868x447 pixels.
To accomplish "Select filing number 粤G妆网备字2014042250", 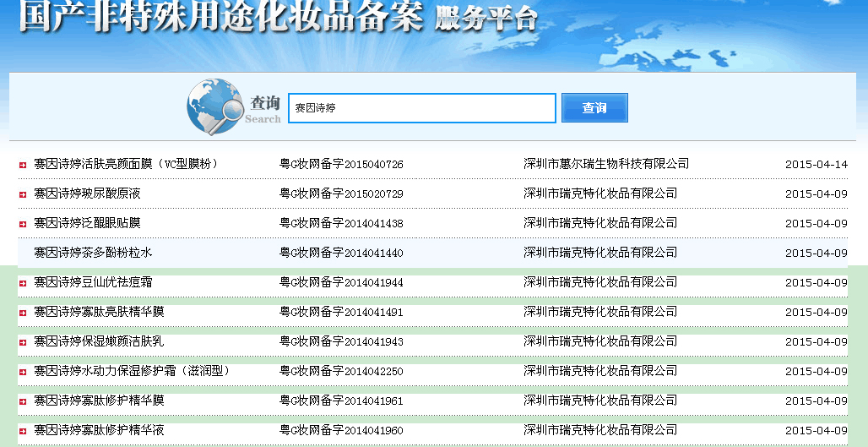I will coord(342,371).
